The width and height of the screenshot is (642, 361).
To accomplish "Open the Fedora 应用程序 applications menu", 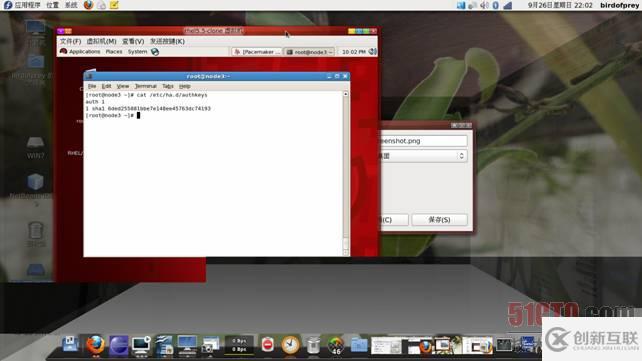I will tap(22, 5).
